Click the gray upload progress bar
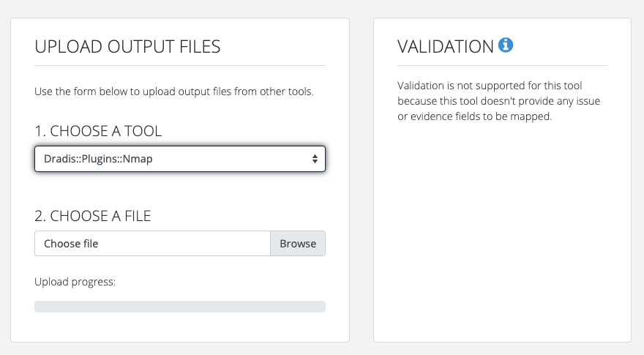Image resolution: width=644 pixels, height=355 pixels. (x=180, y=307)
